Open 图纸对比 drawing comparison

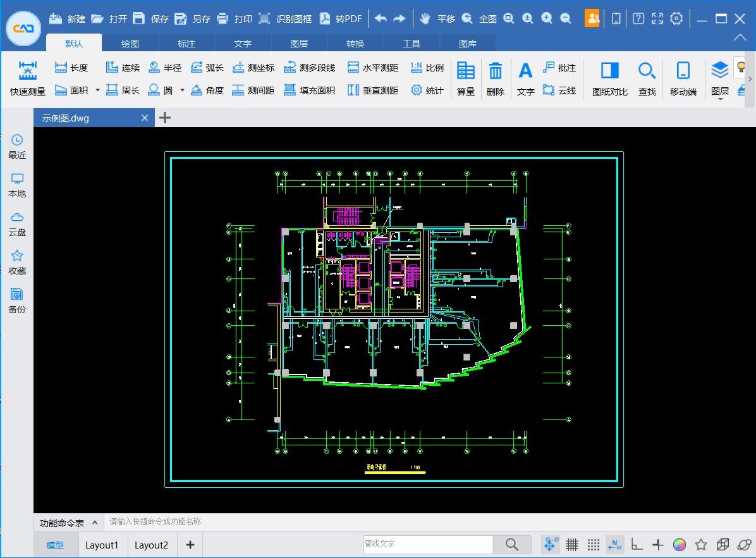pos(610,78)
